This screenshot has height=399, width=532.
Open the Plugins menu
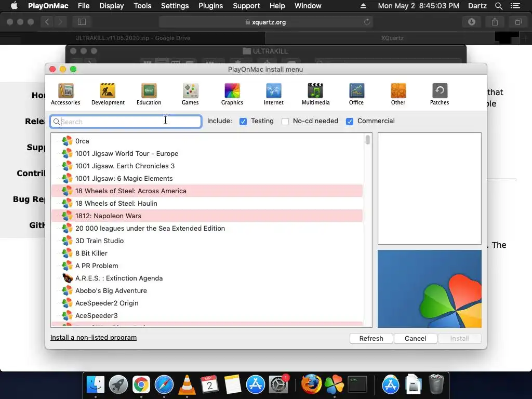(211, 6)
